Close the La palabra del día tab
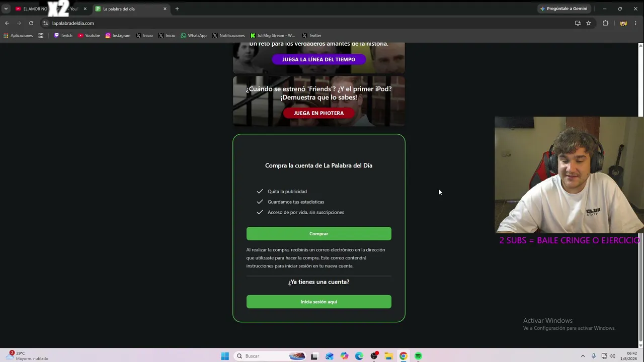Image resolution: width=644 pixels, height=362 pixels. 165,9
